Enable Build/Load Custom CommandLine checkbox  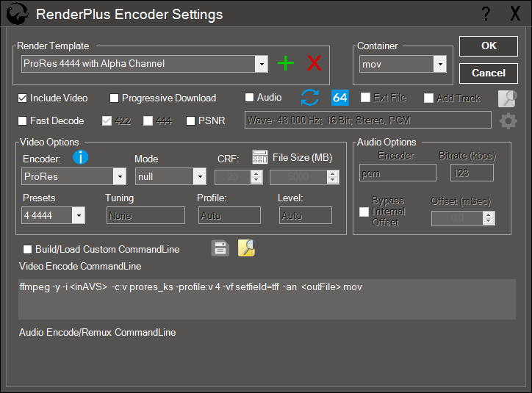coord(28,249)
